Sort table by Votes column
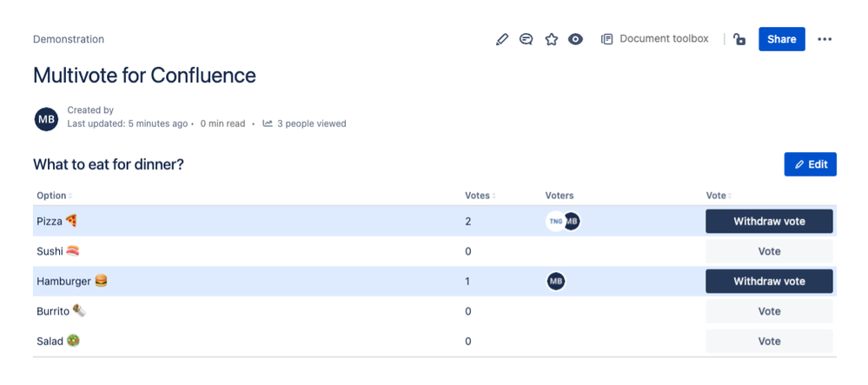The height and width of the screenshot is (385, 868). click(480, 196)
